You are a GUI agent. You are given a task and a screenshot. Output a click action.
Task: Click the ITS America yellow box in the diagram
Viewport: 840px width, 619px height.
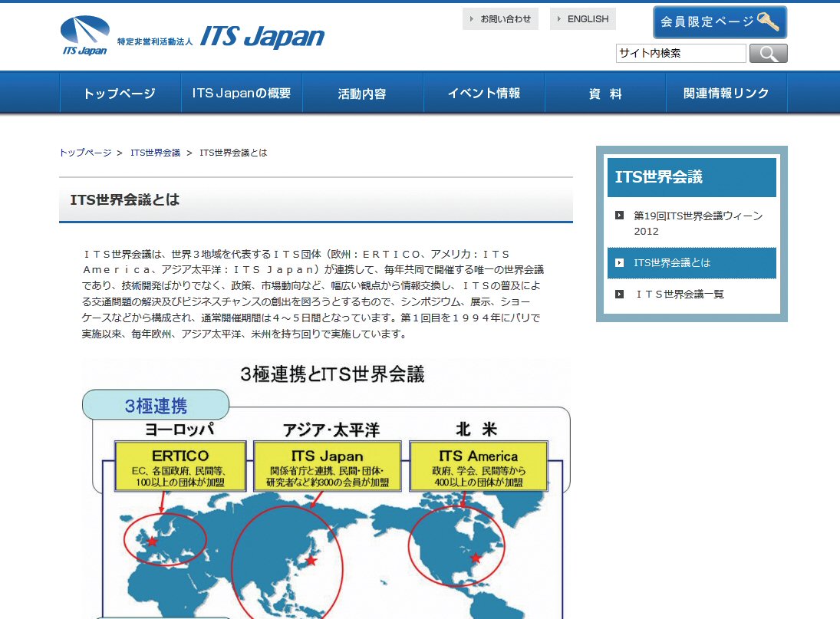pyautogui.click(x=479, y=466)
